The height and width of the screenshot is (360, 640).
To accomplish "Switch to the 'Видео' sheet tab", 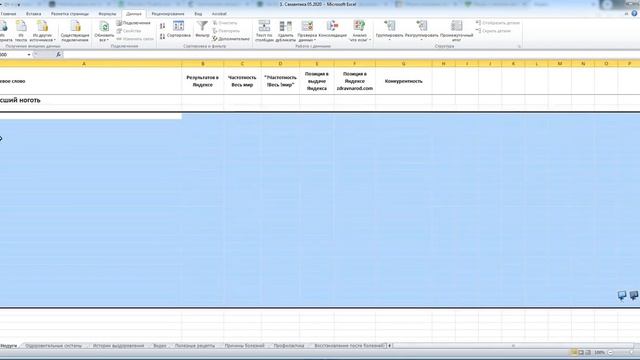I will (160, 346).
